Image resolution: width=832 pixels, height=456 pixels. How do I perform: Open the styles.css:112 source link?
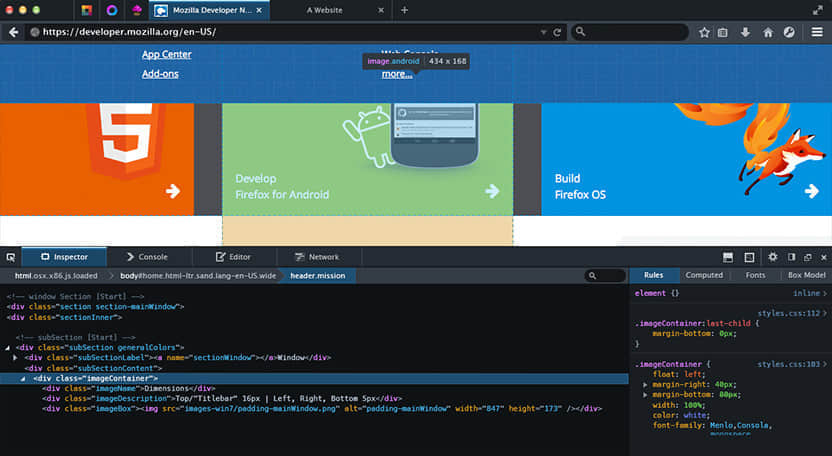(788, 313)
